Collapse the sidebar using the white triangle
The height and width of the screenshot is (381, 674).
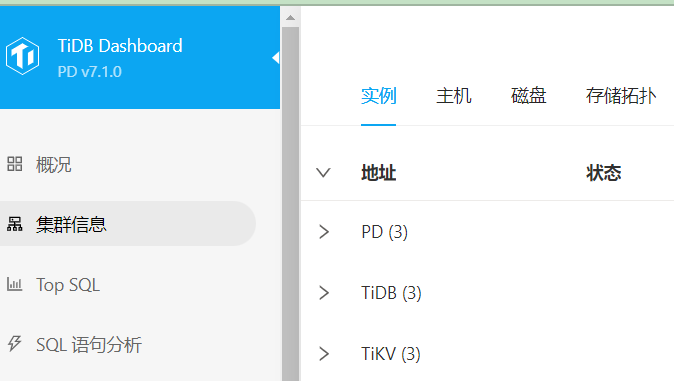click(276, 58)
